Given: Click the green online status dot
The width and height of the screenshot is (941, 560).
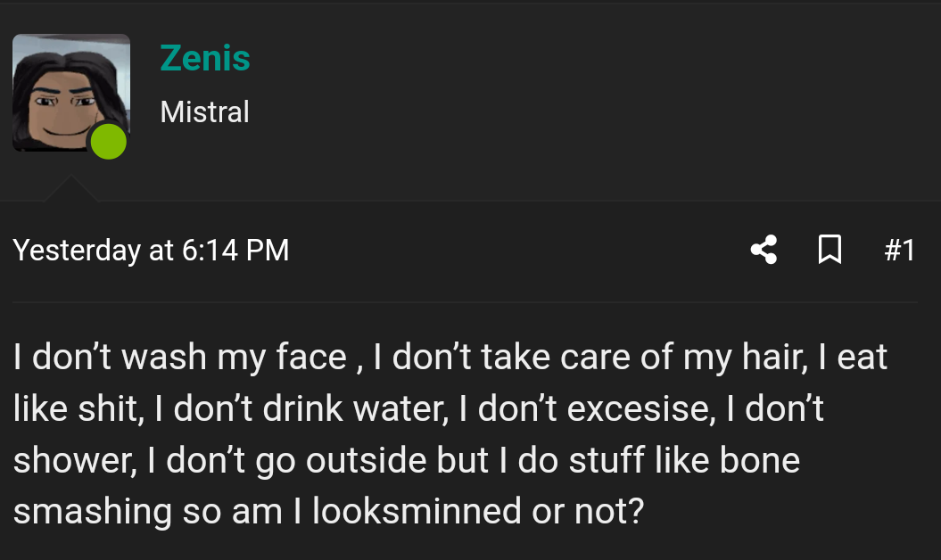Looking at the screenshot, I should click(x=108, y=142).
